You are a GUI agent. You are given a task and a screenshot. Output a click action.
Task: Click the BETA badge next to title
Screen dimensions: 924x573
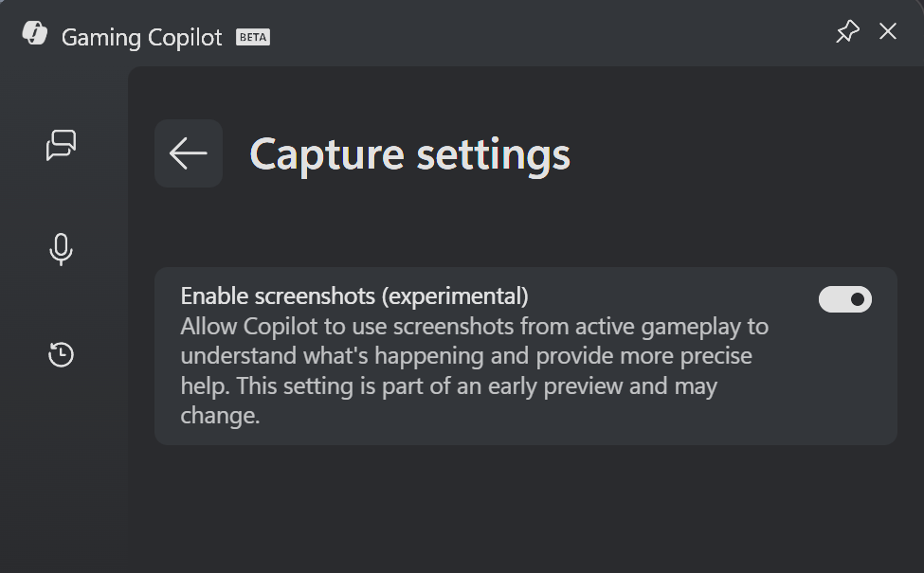click(253, 38)
